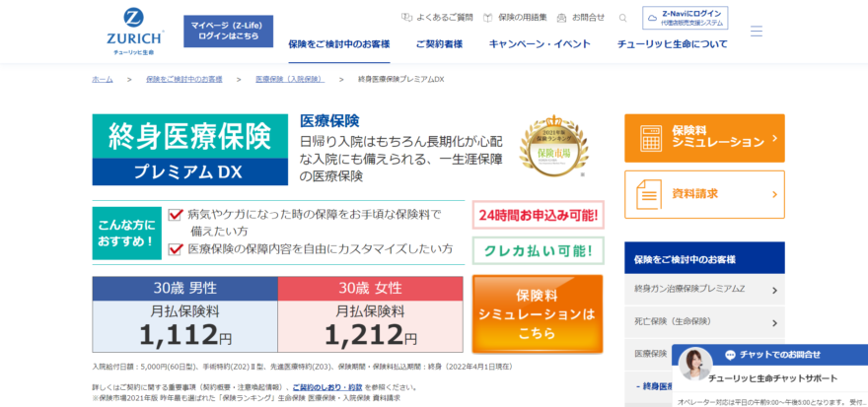Click the red checkmark beside 病気やケガになった時

click(176, 214)
